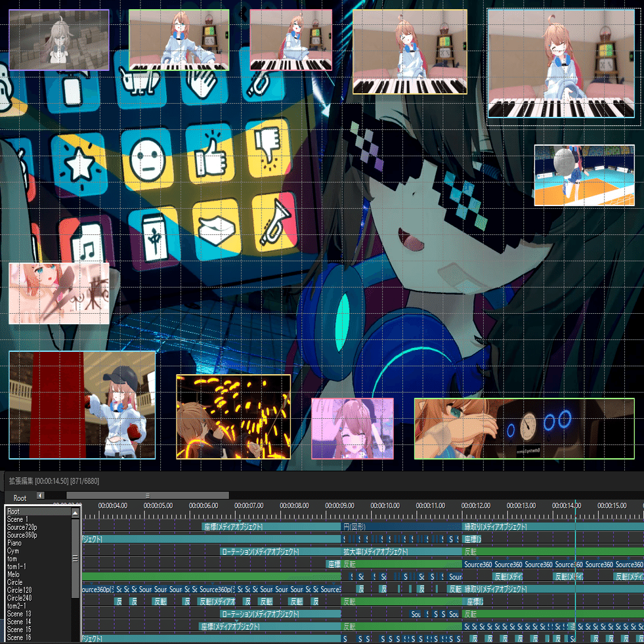Viewport: 644px width, 644px height.
Task: Select the 反転[メディアオ object near 00:00:06
Action: pos(217,602)
